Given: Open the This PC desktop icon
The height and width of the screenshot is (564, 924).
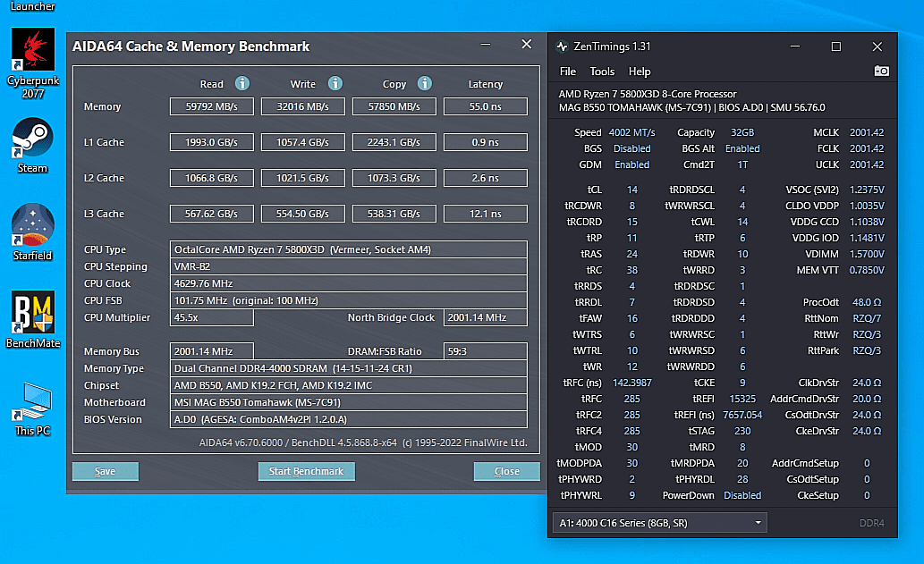Looking at the screenshot, I should tap(33, 408).
